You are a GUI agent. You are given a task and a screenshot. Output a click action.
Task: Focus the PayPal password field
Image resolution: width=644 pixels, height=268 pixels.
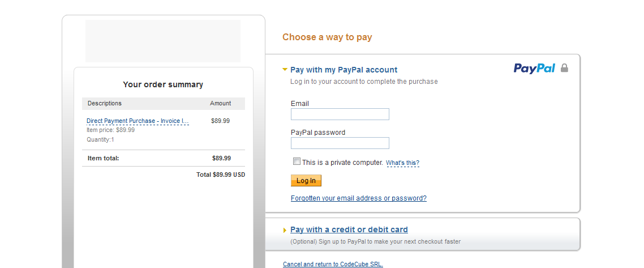[x=340, y=143]
